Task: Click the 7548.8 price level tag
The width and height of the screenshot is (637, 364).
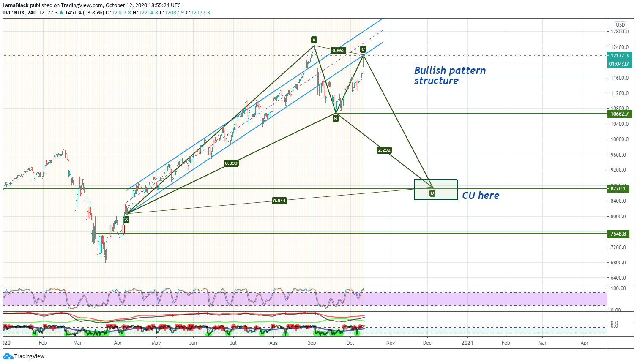Action: tap(618, 234)
